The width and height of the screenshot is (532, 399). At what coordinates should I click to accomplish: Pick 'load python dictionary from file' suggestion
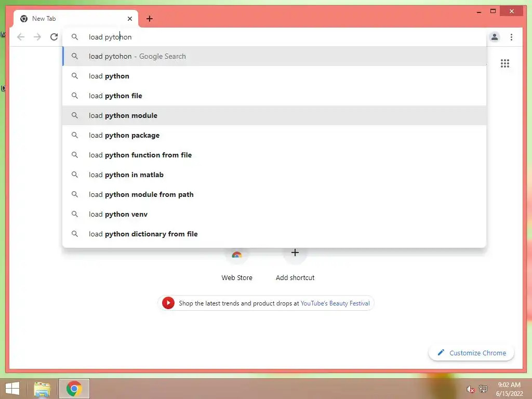pos(274,234)
